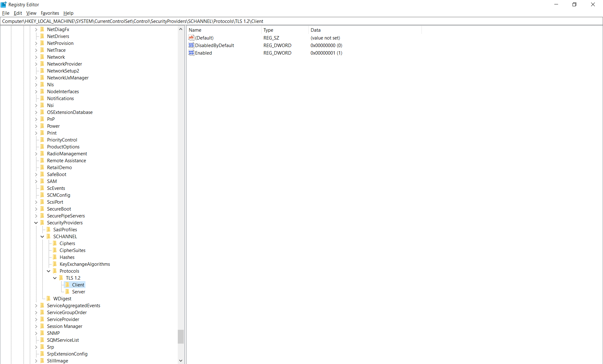Select the WDigest key

[63, 298]
